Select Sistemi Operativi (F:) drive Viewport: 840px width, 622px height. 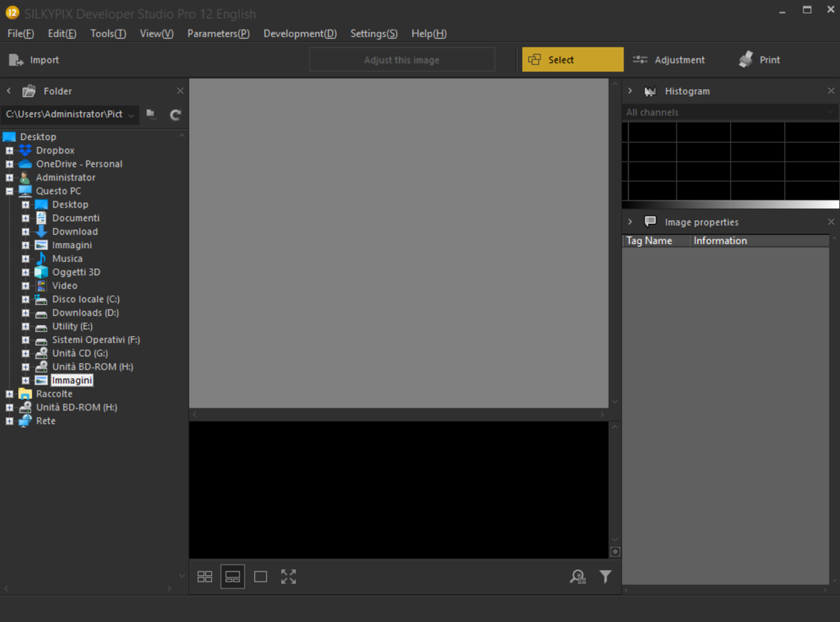96,340
